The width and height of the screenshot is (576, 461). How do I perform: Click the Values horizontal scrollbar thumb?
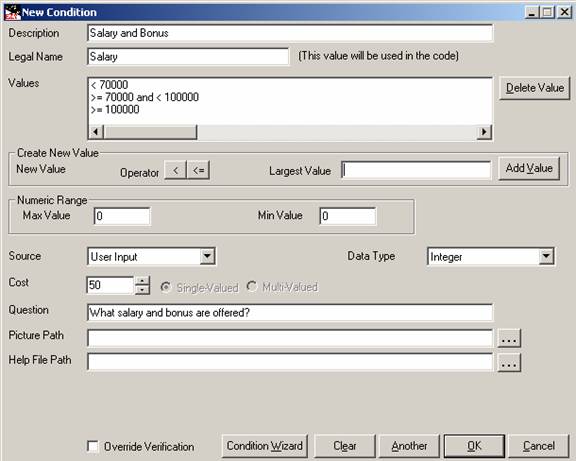tap(150, 132)
